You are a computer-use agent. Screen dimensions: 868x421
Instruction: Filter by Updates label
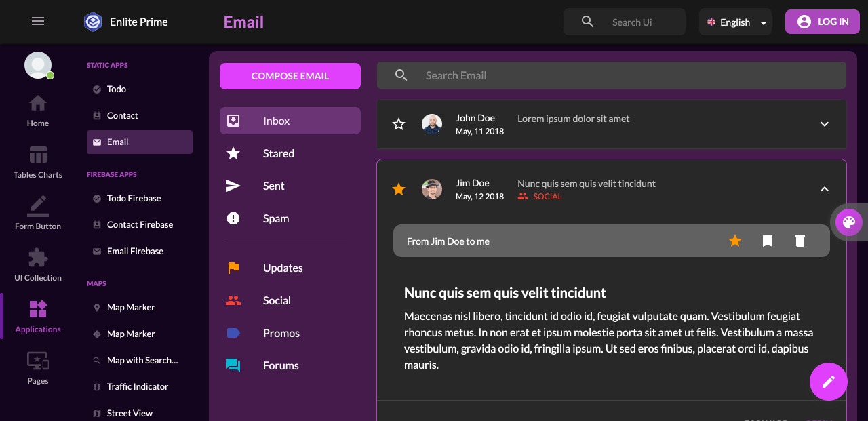point(290,268)
